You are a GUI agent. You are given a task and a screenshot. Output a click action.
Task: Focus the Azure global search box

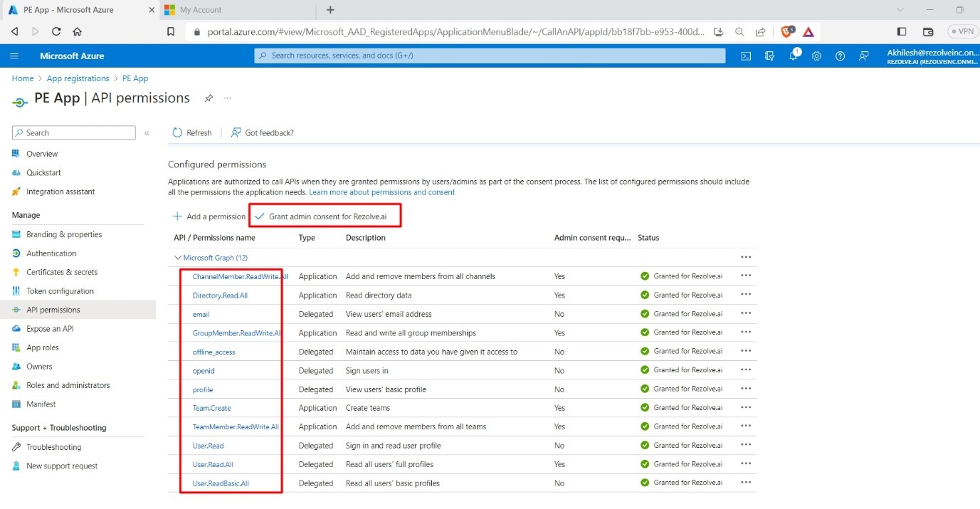(490, 56)
